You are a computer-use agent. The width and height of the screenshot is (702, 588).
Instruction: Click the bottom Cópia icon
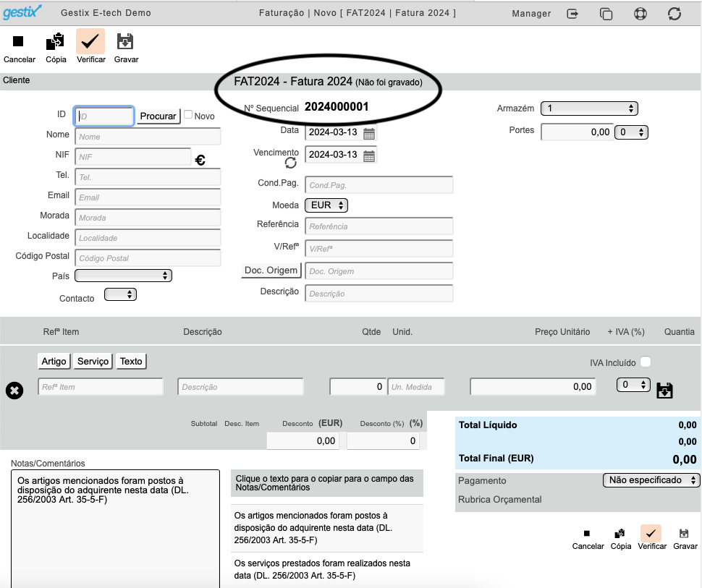tap(619, 534)
